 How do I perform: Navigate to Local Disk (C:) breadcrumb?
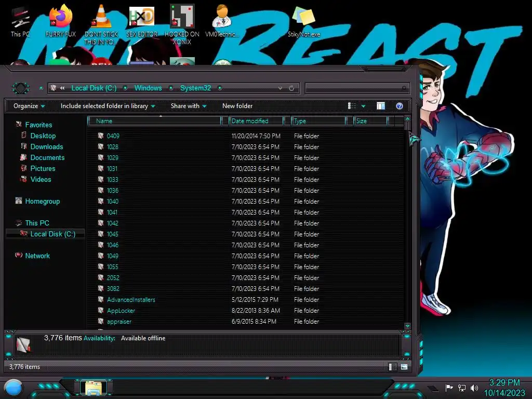tap(94, 88)
